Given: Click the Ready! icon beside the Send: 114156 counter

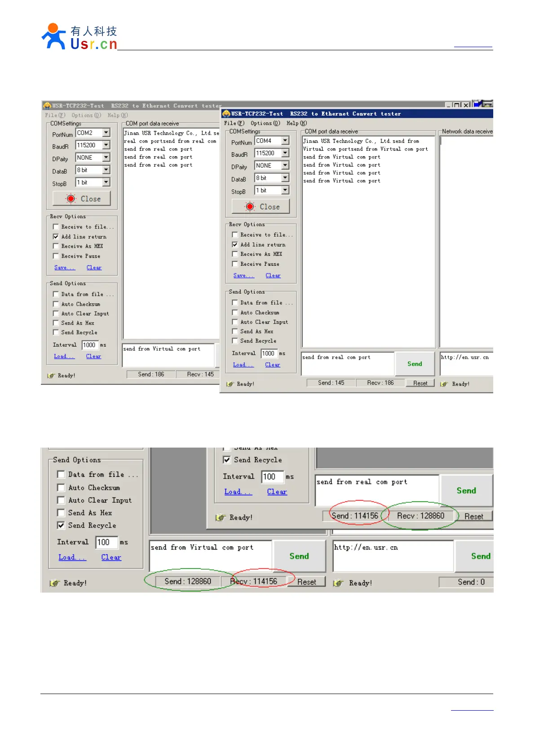Looking at the screenshot, I should pos(220,517).
